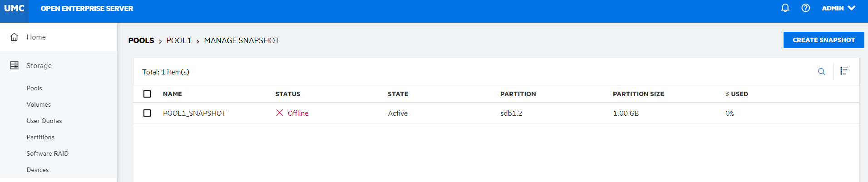Click the POOLS breadcrumb link
The width and height of the screenshot is (868, 182).
pyautogui.click(x=141, y=41)
